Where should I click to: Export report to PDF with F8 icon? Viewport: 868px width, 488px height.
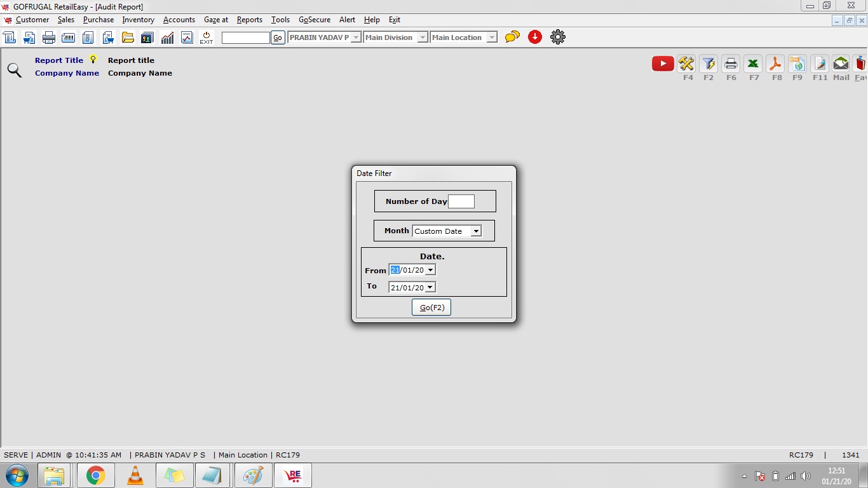(775, 64)
